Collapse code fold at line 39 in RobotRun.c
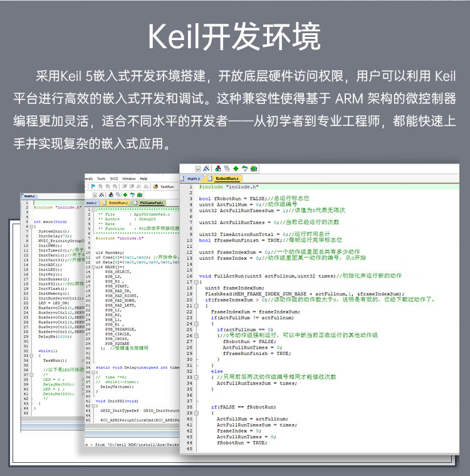This screenshot has width=470, height=476. coord(196,413)
